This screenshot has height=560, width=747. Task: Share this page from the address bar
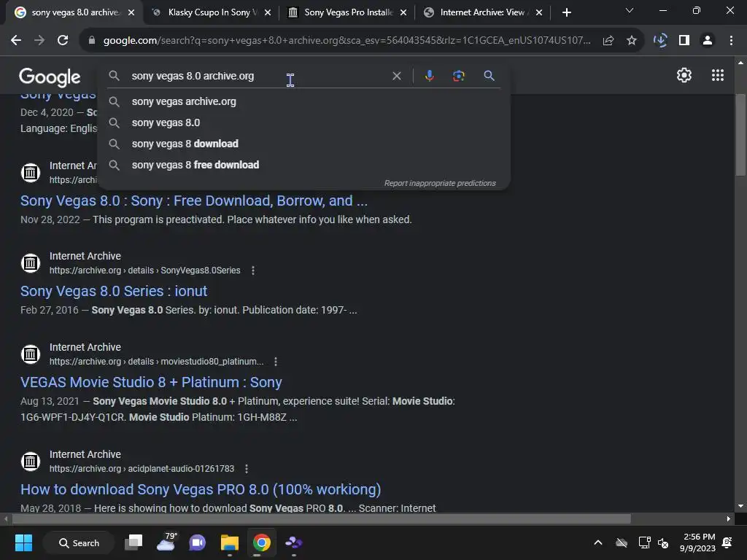pyautogui.click(x=608, y=41)
